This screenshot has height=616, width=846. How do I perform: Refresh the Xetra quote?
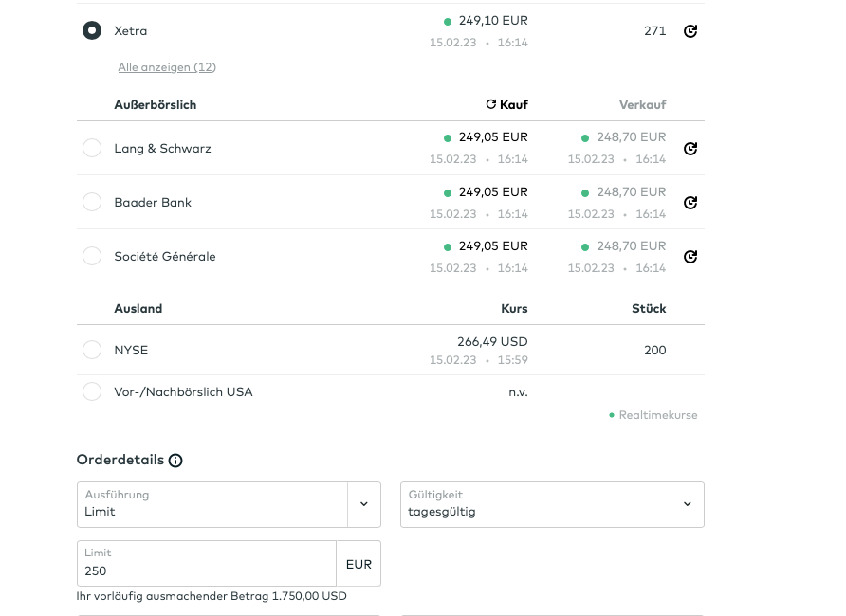pyautogui.click(x=690, y=31)
